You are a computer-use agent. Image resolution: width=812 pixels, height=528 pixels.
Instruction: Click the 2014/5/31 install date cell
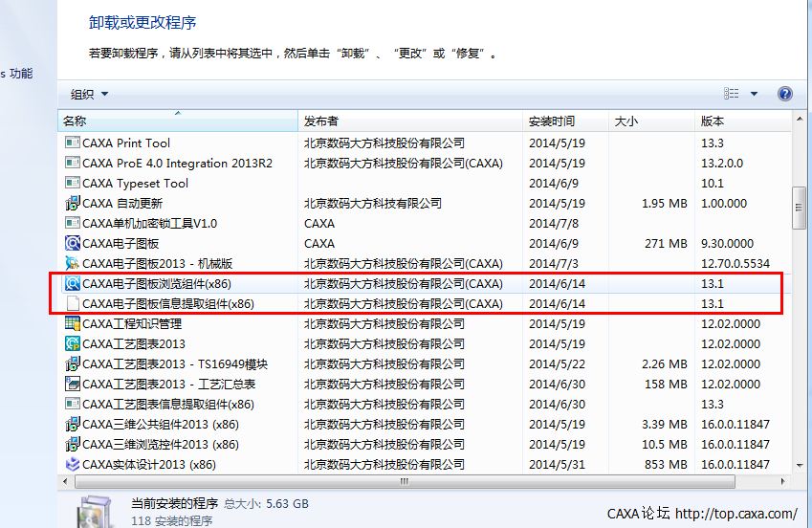(558, 465)
